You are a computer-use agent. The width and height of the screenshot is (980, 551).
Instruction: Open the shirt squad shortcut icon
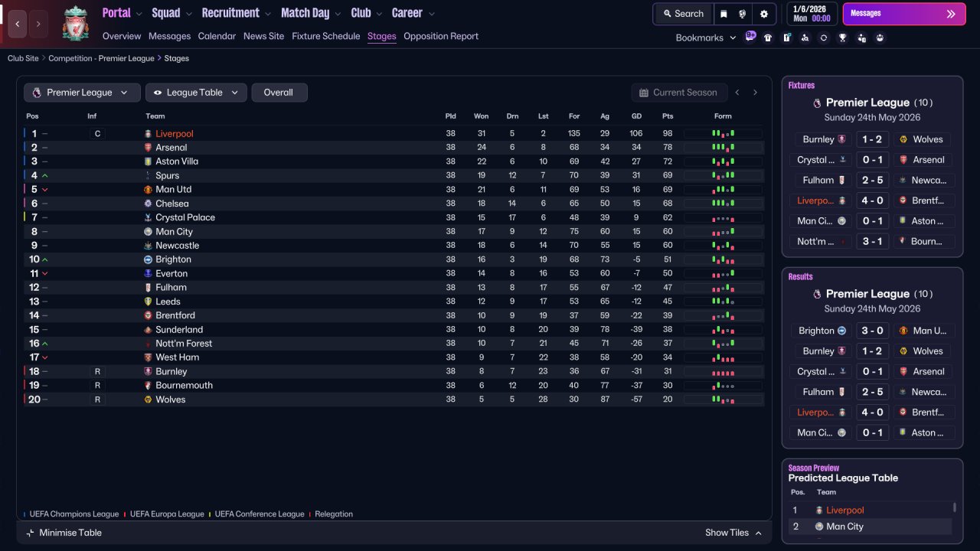click(x=768, y=37)
